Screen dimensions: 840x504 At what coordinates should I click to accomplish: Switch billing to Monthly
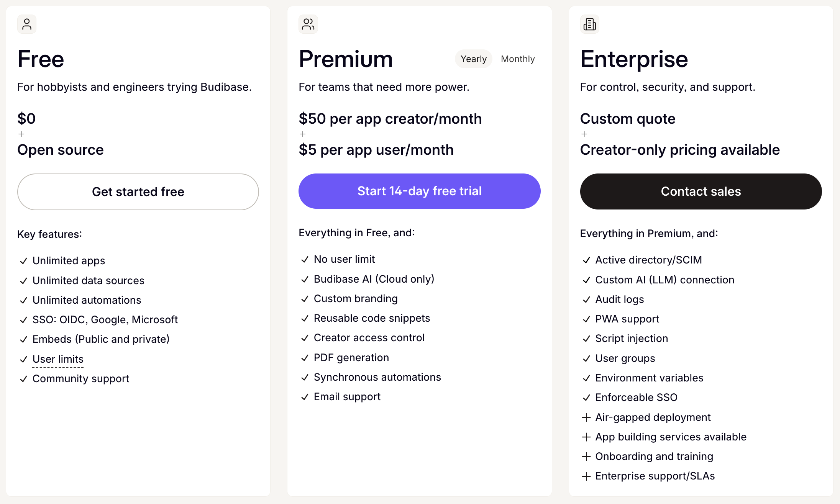tap(518, 59)
